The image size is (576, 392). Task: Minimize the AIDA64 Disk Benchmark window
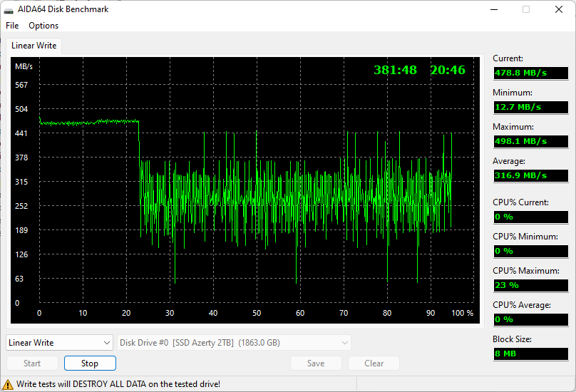tap(494, 9)
